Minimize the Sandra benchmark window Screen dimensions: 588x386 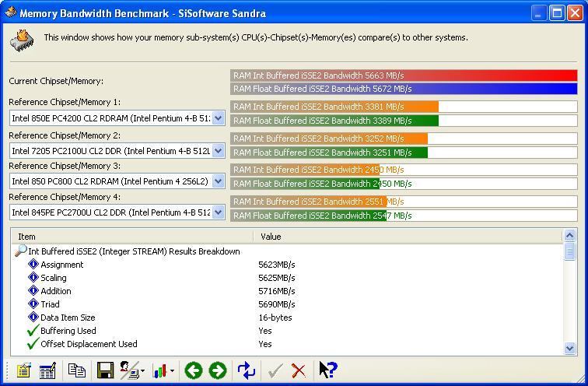pyautogui.click(x=538, y=13)
